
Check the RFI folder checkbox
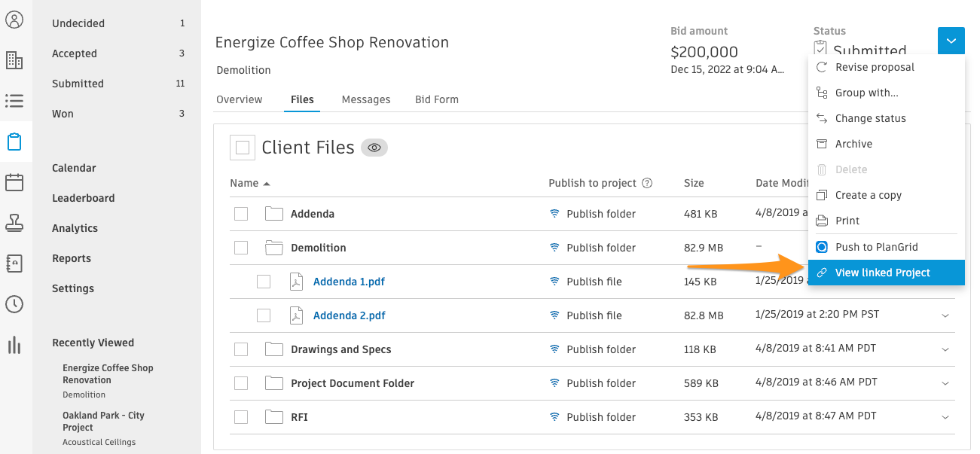(x=241, y=417)
